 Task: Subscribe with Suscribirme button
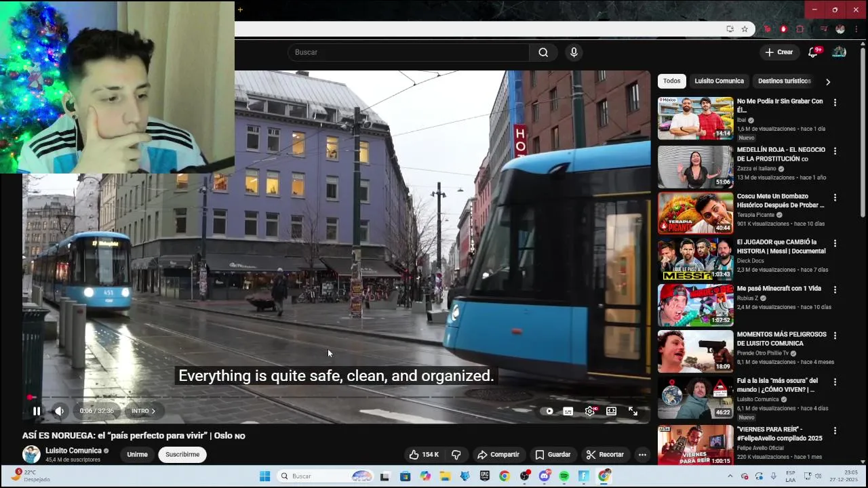click(x=182, y=455)
